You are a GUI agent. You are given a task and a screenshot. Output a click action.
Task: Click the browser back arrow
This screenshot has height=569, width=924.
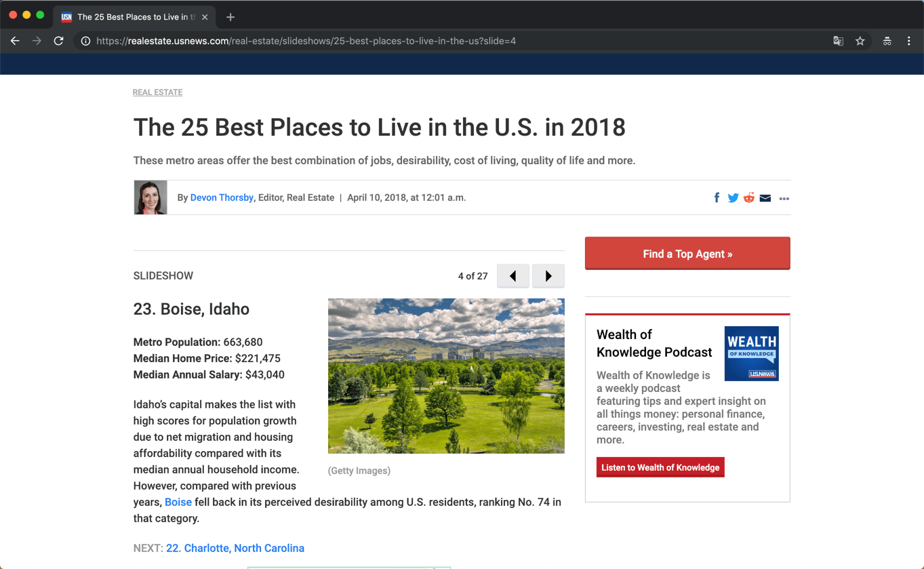pos(15,41)
